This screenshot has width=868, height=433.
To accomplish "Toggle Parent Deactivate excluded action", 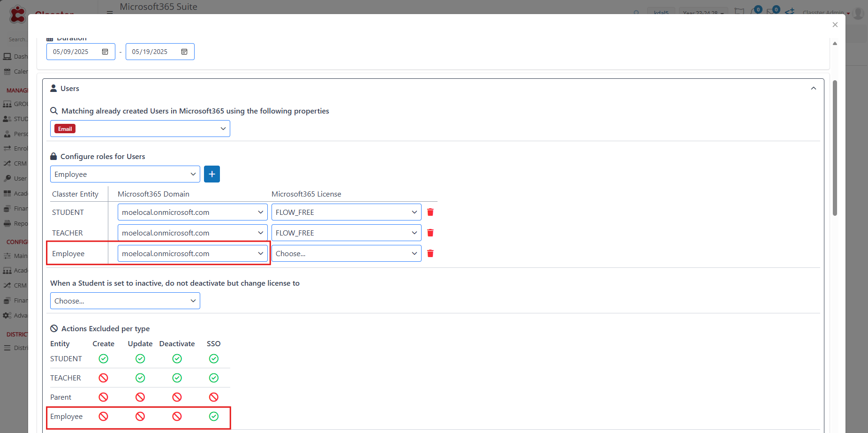I will (x=177, y=397).
